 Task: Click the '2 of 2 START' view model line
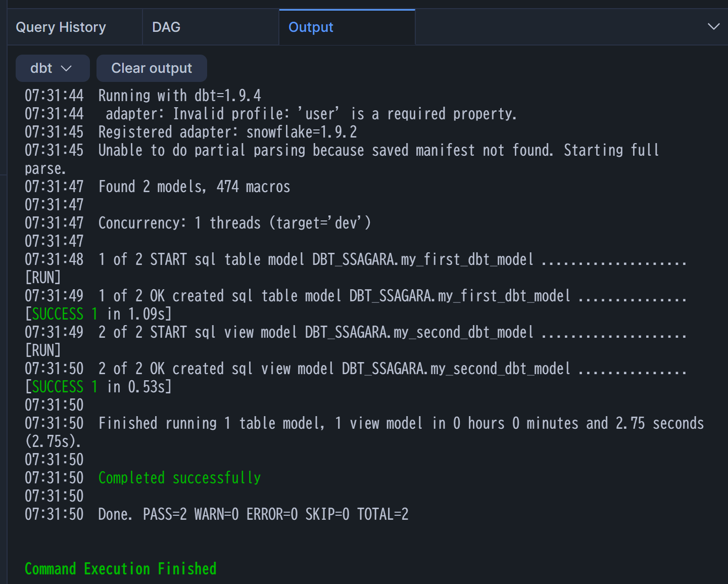(x=316, y=332)
